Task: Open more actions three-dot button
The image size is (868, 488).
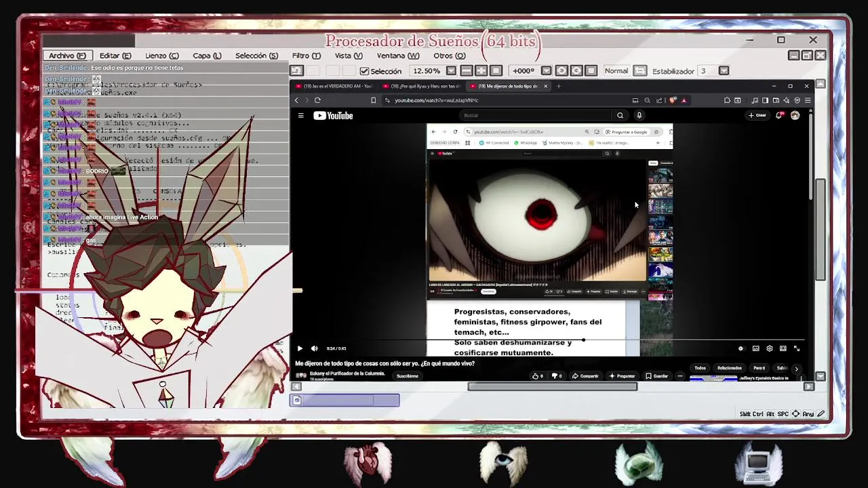Action: [679, 376]
